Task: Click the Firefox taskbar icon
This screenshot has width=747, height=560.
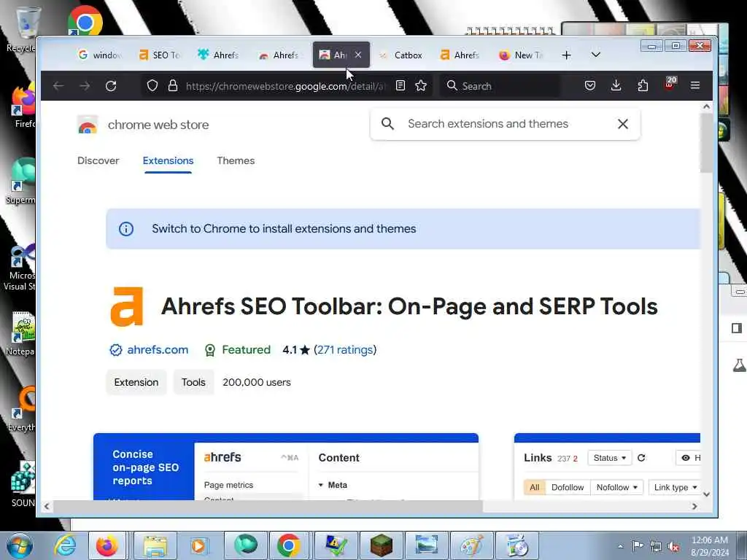Action: 107,545
